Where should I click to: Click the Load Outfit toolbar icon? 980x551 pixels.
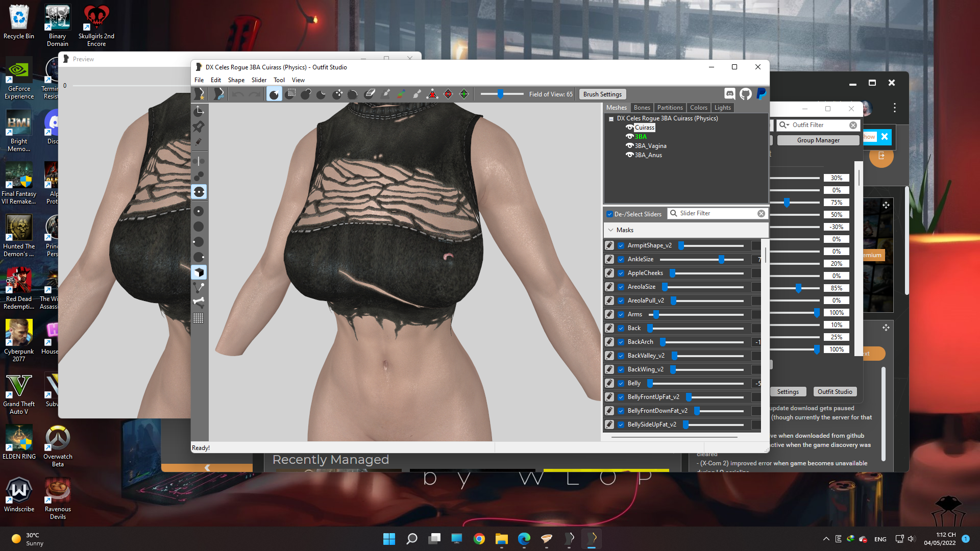point(219,94)
